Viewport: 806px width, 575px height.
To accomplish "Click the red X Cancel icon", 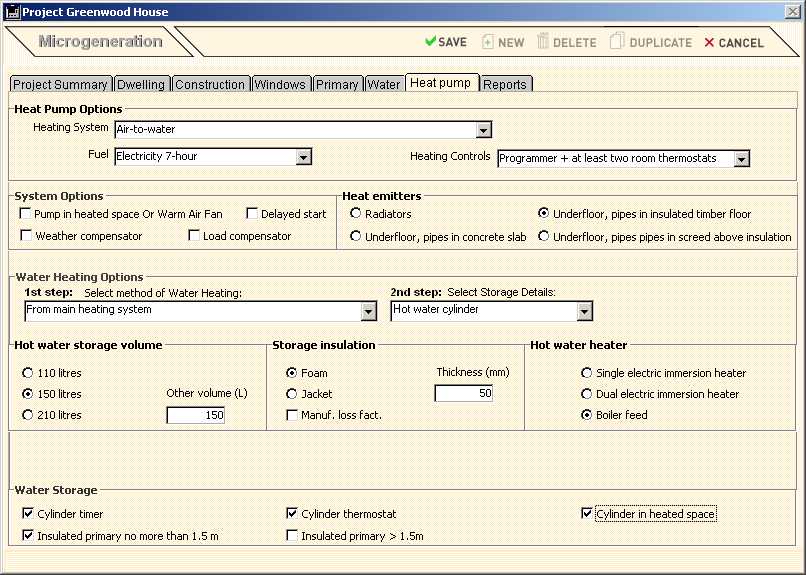I will tap(709, 43).
